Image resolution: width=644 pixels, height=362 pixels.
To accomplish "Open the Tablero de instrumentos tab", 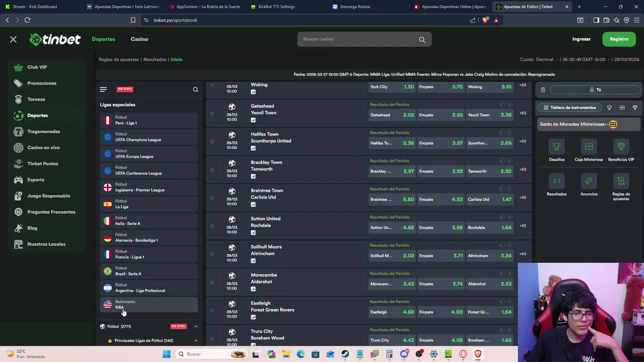I will (x=570, y=108).
